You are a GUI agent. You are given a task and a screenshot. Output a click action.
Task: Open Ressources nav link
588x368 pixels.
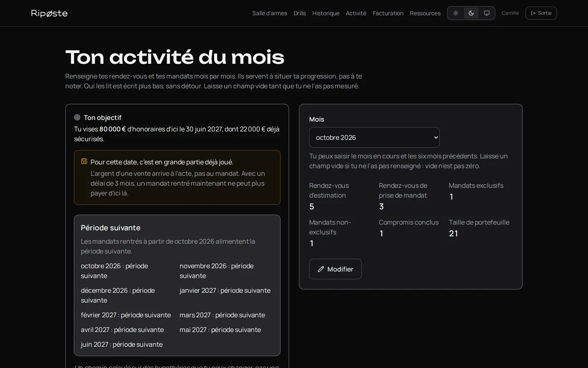[425, 13]
